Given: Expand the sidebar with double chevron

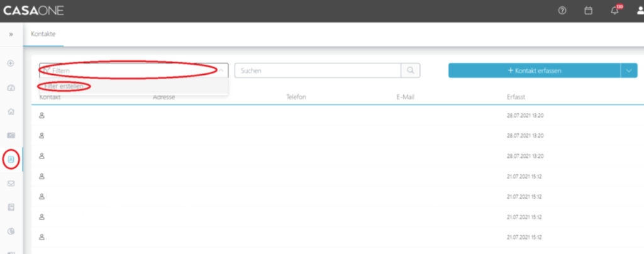Looking at the screenshot, I should coord(11,34).
